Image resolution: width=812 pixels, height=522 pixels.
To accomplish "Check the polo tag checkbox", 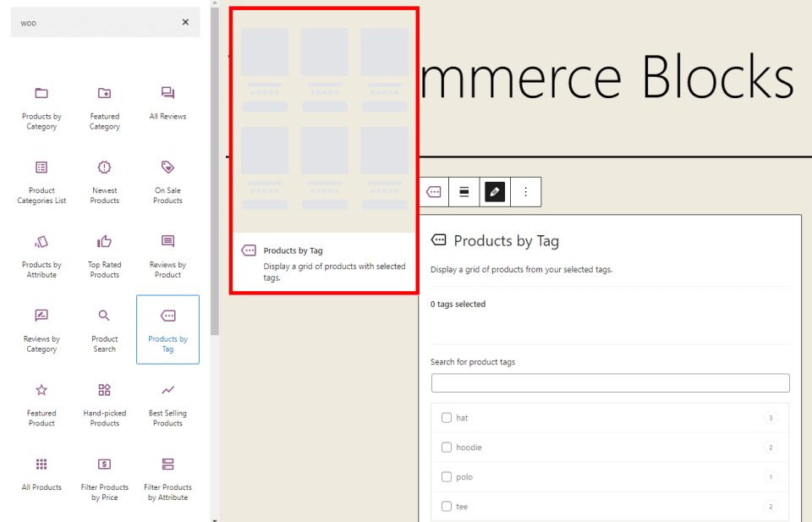I will click(x=447, y=476).
